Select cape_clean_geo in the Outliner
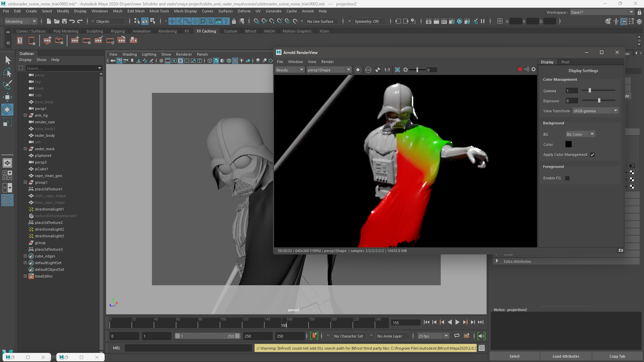The width and height of the screenshot is (644, 362). pyautogui.click(x=48, y=176)
